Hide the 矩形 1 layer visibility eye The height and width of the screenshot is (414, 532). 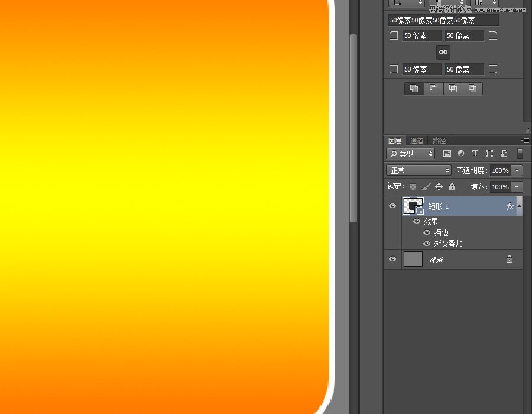pos(392,206)
